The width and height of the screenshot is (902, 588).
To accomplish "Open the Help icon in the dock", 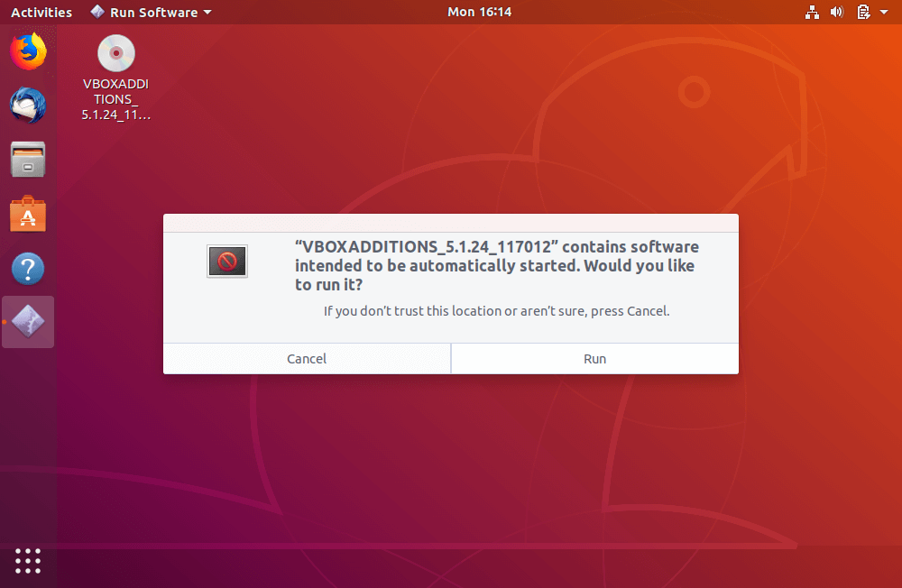I will [28, 269].
